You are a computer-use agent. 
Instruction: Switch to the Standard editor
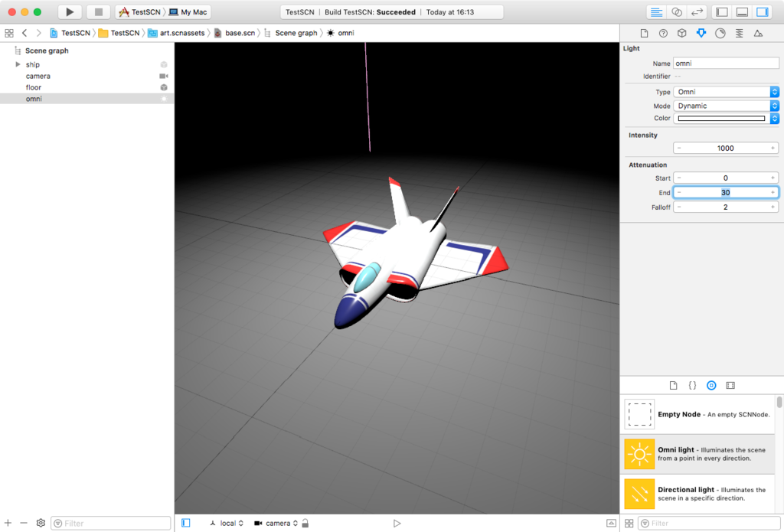656,12
